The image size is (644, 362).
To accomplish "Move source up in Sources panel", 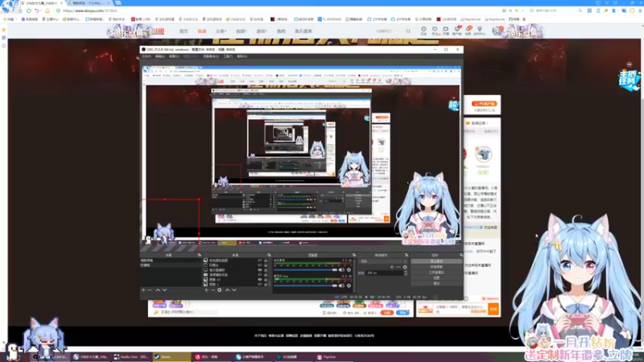I will point(227,290).
